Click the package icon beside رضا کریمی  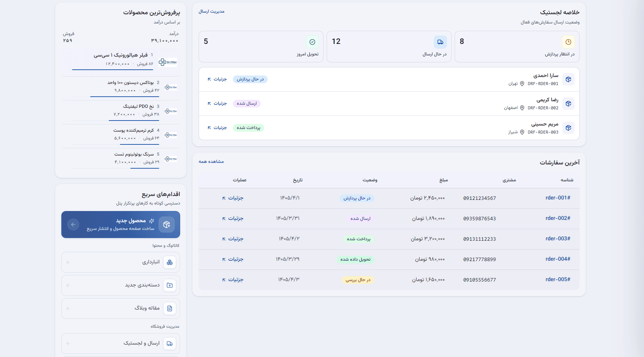point(568,104)
